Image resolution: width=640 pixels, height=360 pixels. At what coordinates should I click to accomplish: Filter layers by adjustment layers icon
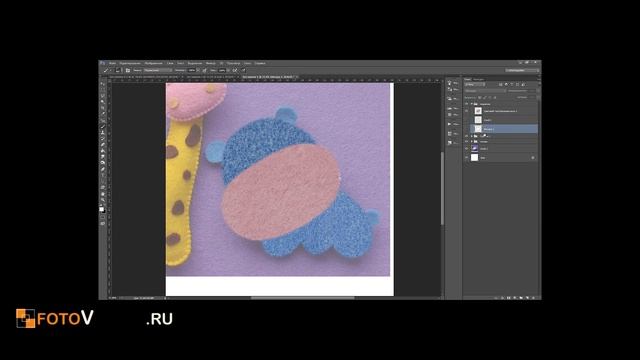click(x=506, y=84)
